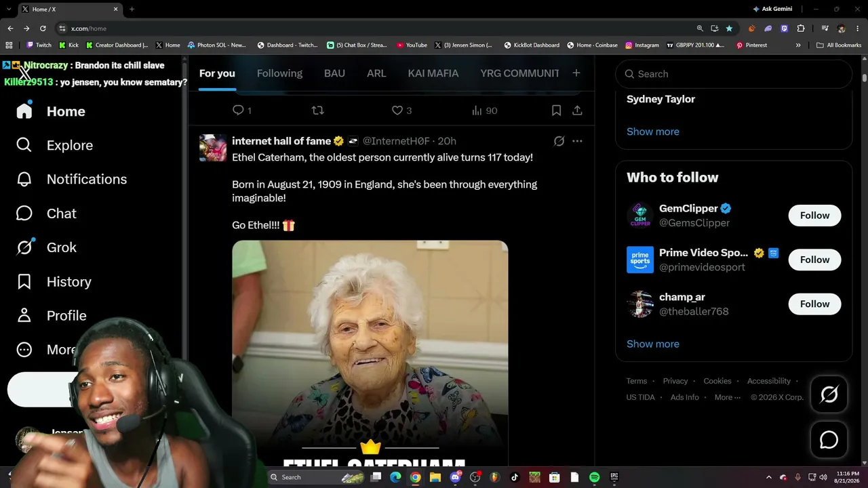Select the ARL timeline tab

pyautogui.click(x=376, y=73)
